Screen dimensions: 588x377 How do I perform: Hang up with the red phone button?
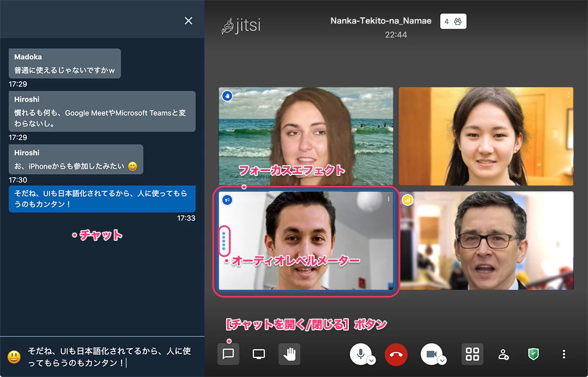point(396,354)
